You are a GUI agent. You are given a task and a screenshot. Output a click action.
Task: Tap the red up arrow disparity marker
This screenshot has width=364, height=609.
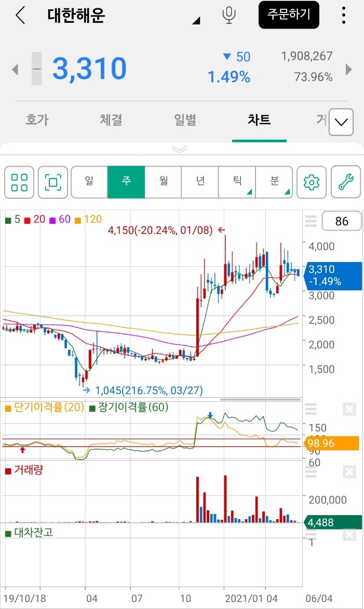[22, 450]
